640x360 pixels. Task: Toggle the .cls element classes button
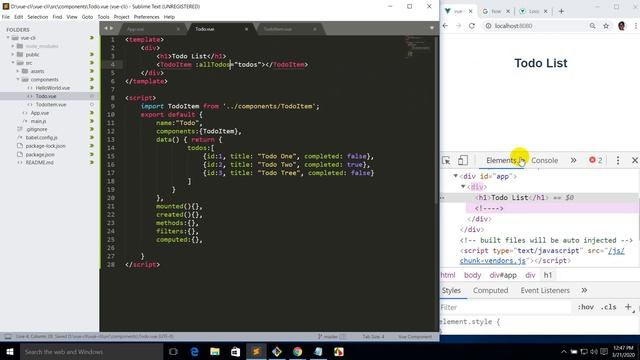pos(608,307)
